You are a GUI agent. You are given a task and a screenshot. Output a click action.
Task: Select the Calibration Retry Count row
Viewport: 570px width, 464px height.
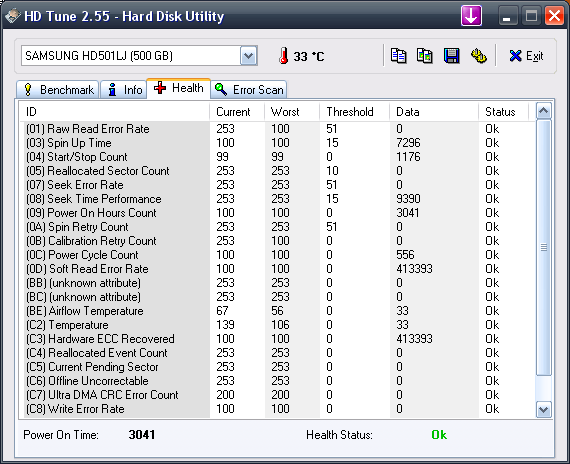(x=277, y=241)
